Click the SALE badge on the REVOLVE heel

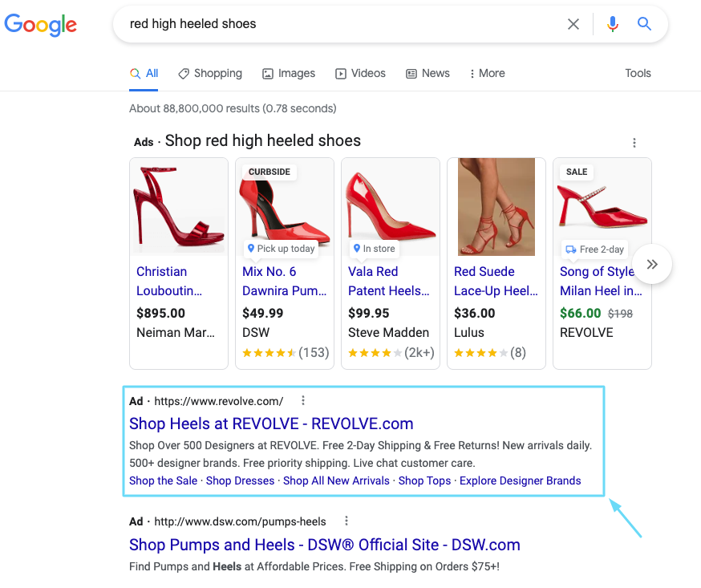[577, 172]
